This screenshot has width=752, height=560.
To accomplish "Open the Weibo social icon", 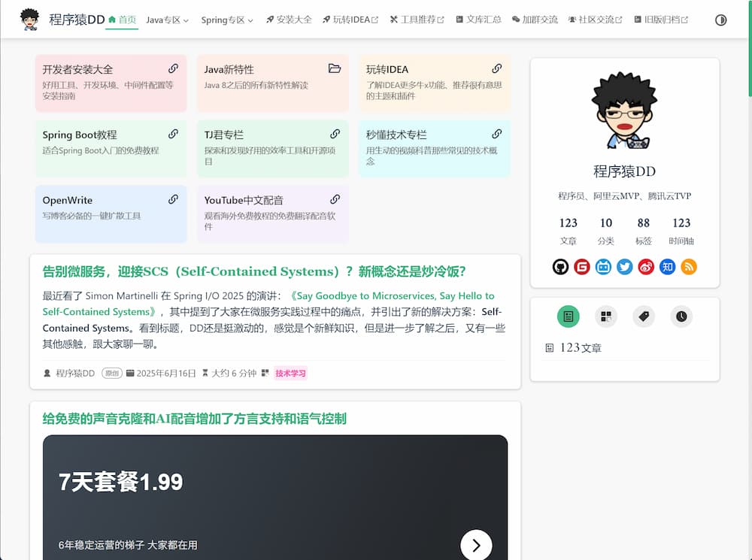I will click(646, 267).
